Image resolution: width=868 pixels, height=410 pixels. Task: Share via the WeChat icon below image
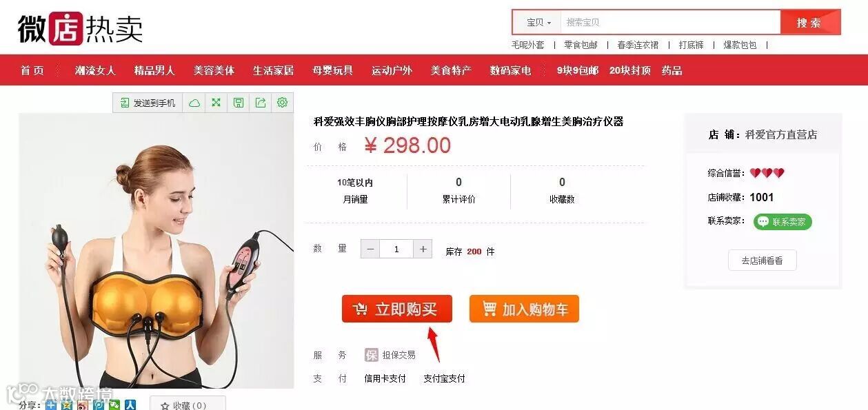point(114,405)
